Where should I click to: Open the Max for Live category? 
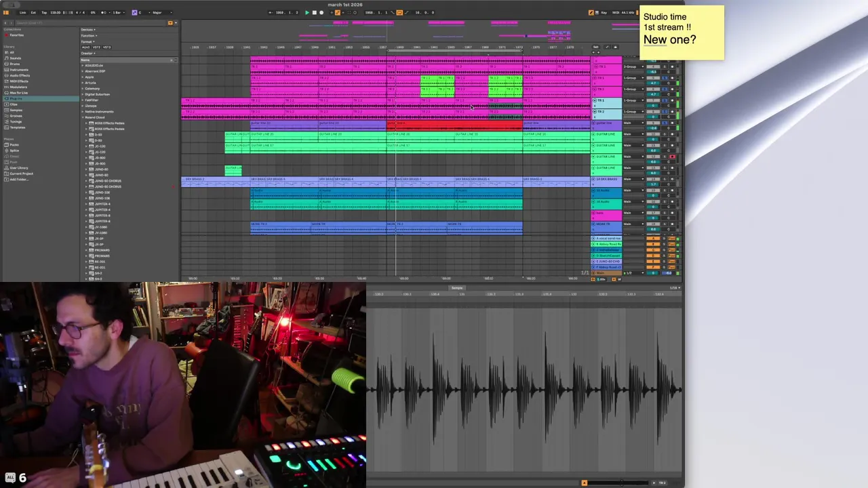(x=17, y=93)
